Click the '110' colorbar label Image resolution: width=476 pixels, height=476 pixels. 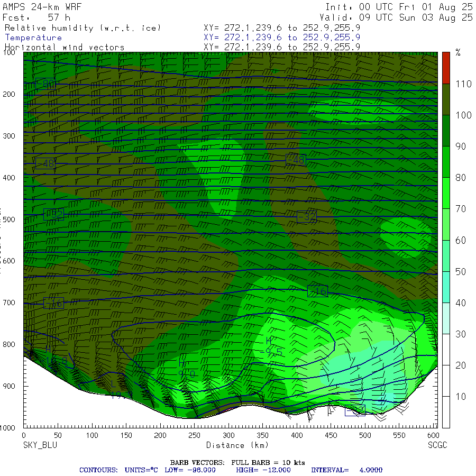(463, 84)
